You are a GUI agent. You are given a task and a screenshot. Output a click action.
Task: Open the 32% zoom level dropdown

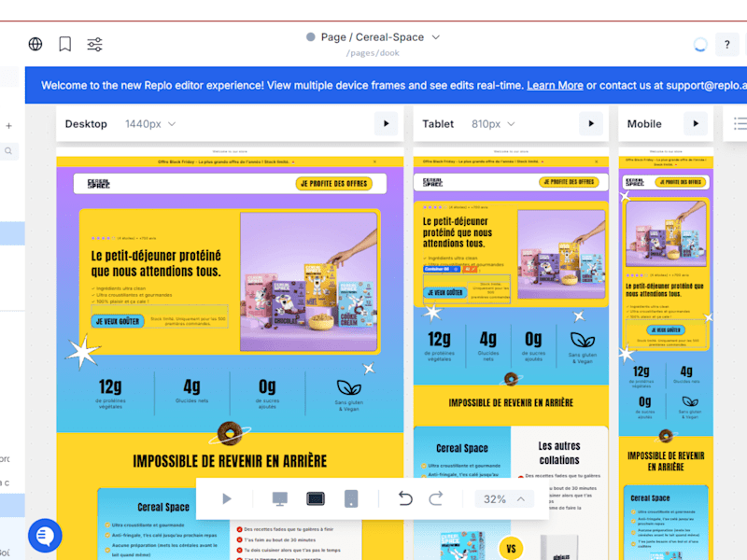[504, 499]
